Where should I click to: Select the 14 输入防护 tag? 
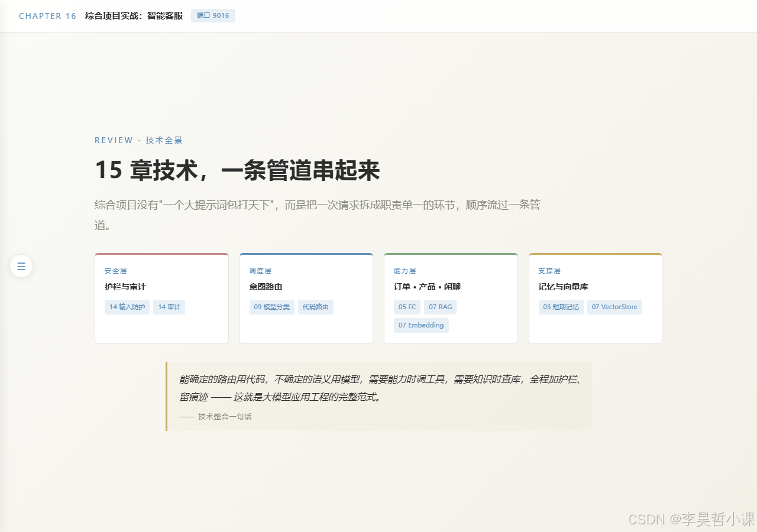tap(127, 307)
